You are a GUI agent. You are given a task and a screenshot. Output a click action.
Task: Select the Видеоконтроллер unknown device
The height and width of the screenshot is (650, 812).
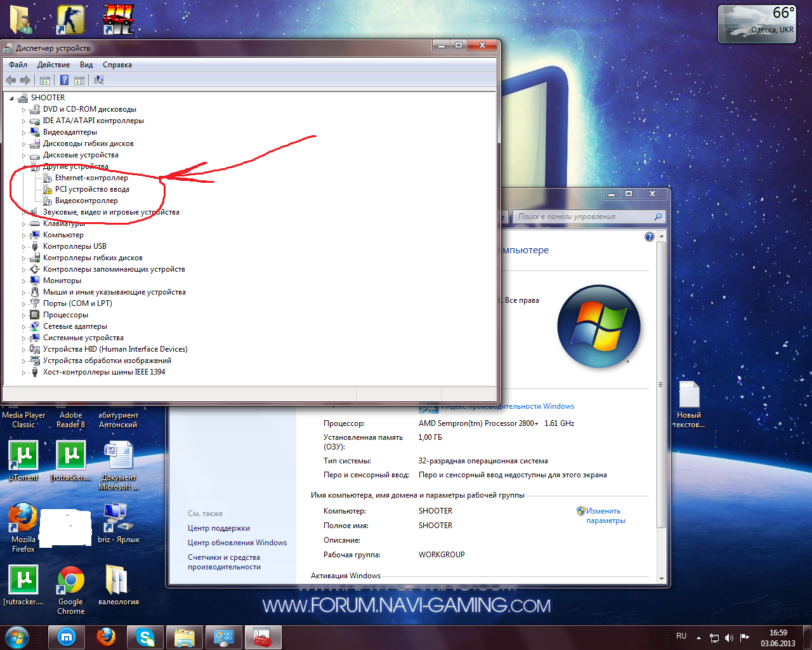(x=86, y=201)
